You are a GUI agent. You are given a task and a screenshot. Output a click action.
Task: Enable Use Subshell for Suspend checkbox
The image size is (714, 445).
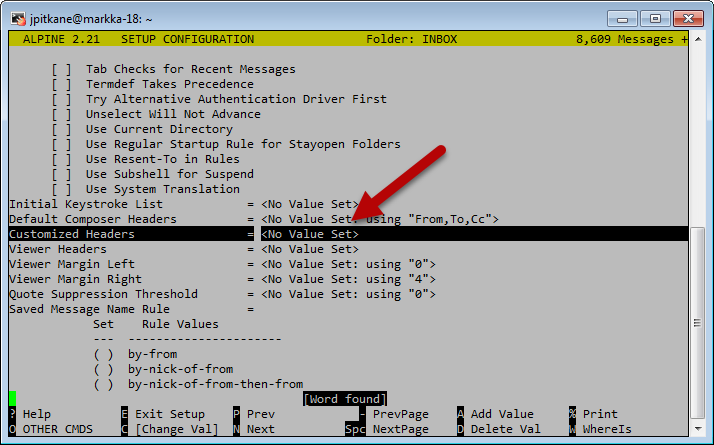pyautogui.click(x=61, y=174)
